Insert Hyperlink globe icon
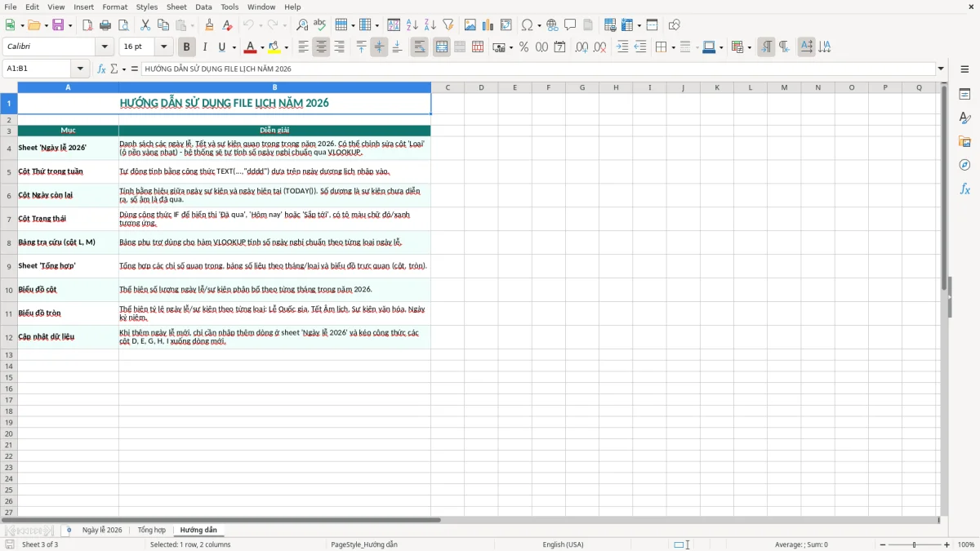This screenshot has width=980, height=551. click(552, 24)
